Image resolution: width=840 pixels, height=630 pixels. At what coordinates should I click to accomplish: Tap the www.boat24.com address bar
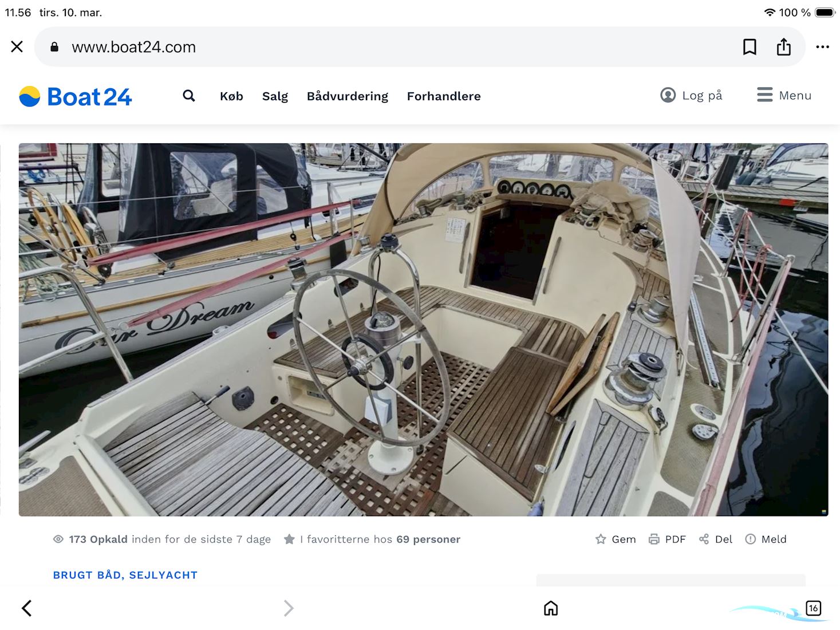[x=134, y=47]
